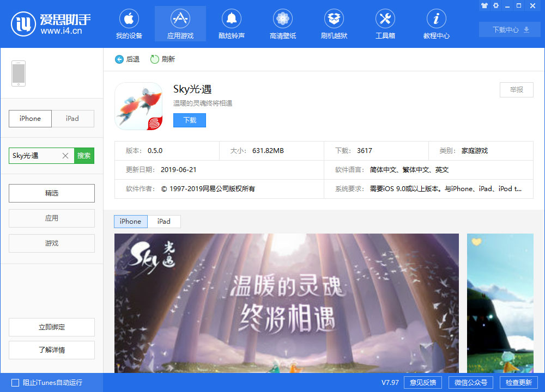Switch device type to iPad in sidebar
Viewport: 545px width, 392px height.
tap(72, 119)
